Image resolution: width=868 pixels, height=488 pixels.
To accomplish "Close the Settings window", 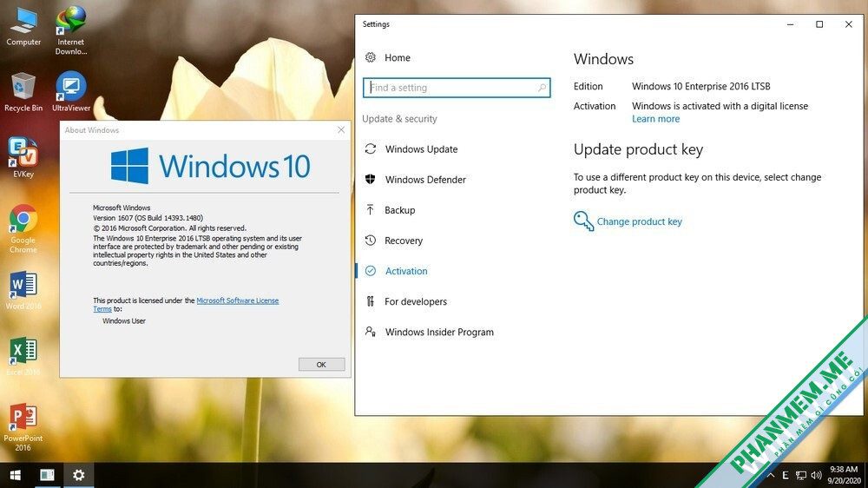I will tap(849, 24).
